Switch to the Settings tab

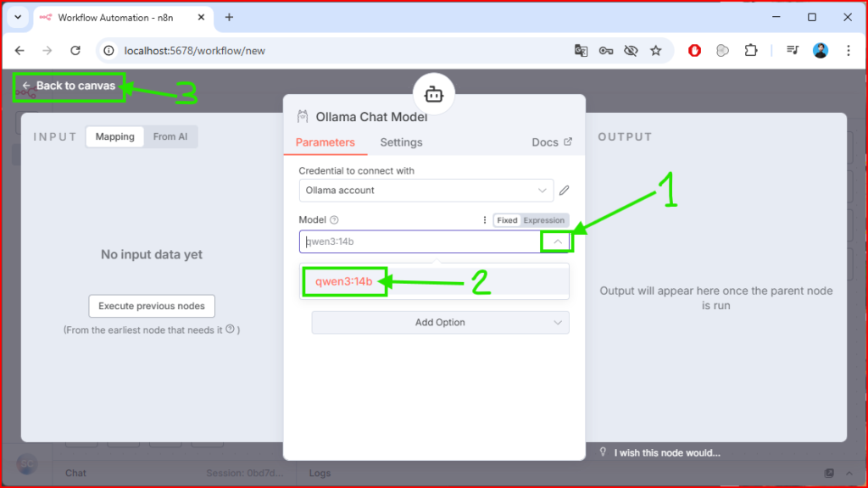[401, 142]
